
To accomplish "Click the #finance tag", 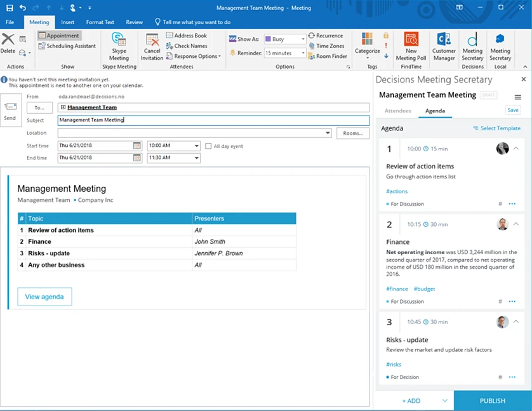I will (x=397, y=289).
